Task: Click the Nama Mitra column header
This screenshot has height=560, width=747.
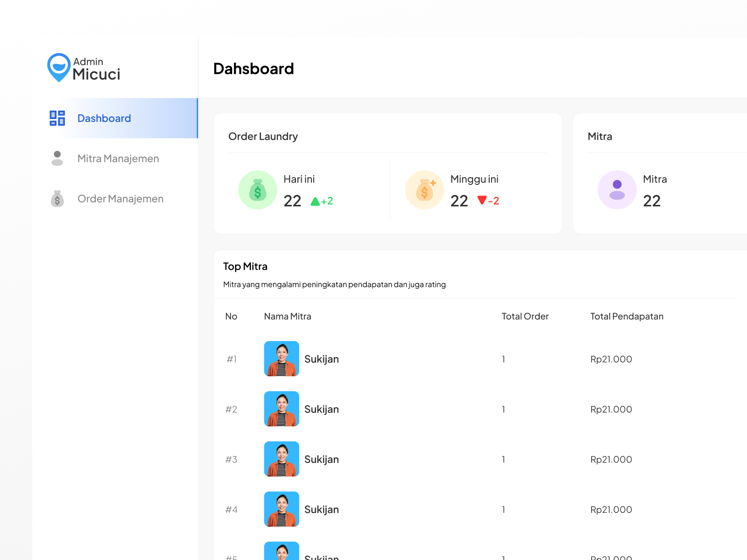Action: click(288, 316)
